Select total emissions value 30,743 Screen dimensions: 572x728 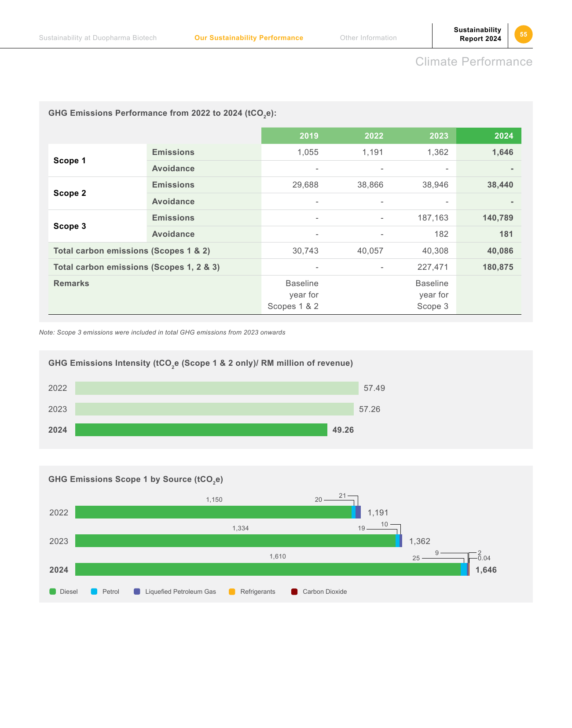click(305, 251)
